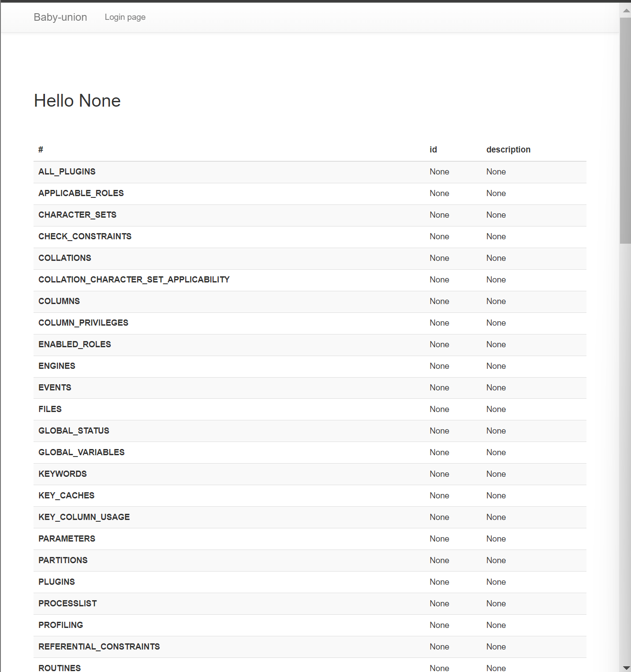Click the description column header

508,150
